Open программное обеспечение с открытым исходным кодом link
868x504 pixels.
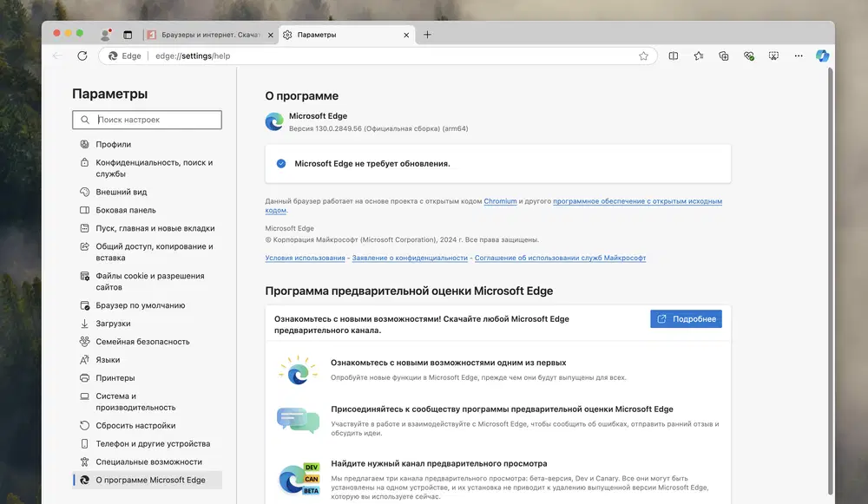click(x=637, y=201)
